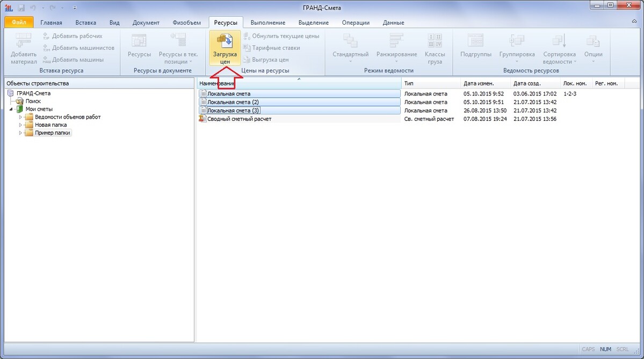Expand Ведомости объемов работ folder
Viewport: 644px width, 359px height.
pos(20,117)
